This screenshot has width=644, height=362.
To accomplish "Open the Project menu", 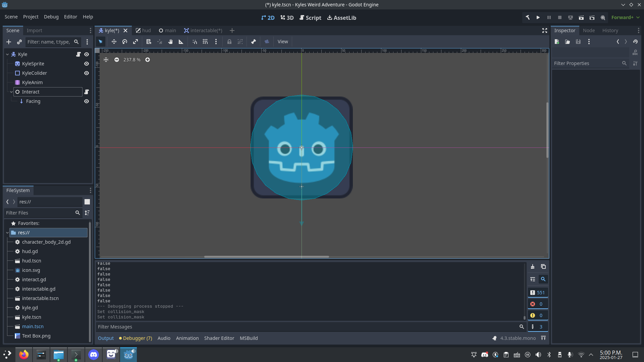I will (31, 17).
